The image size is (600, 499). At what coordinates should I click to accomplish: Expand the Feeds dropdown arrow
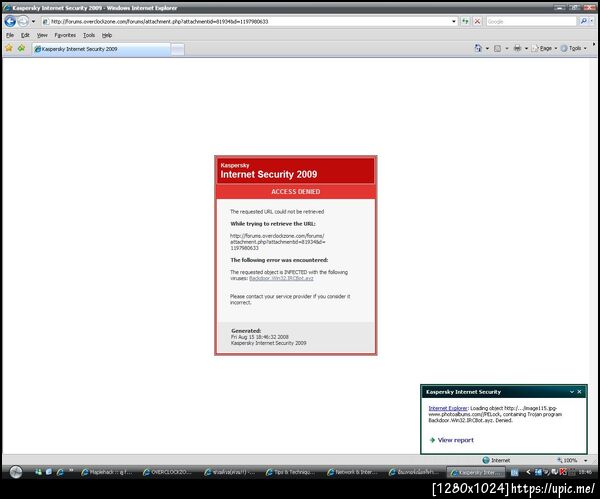[x=507, y=49]
